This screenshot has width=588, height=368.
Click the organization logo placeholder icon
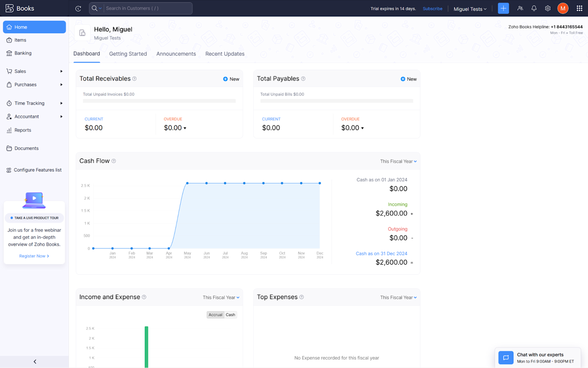coord(82,33)
